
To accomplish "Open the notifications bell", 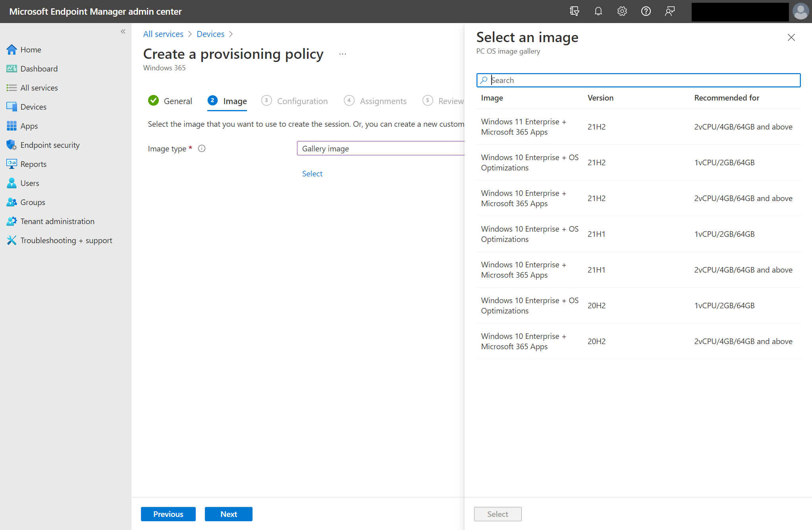I will [x=598, y=11].
